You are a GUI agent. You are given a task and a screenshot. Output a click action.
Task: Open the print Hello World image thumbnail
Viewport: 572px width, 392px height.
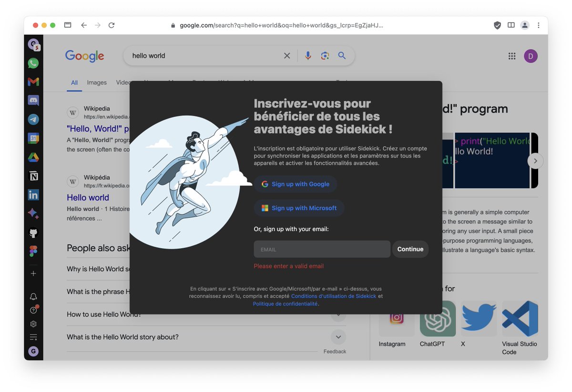(x=492, y=161)
